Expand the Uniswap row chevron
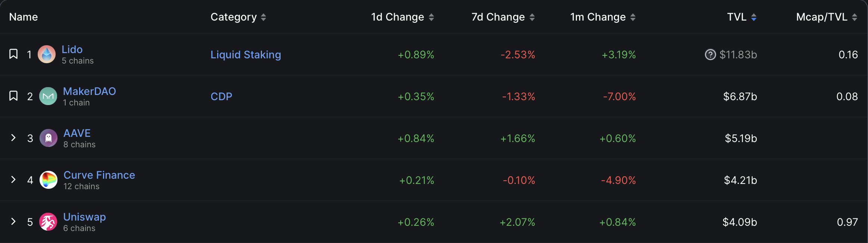Viewport: 868px width, 243px height. pos(13,222)
